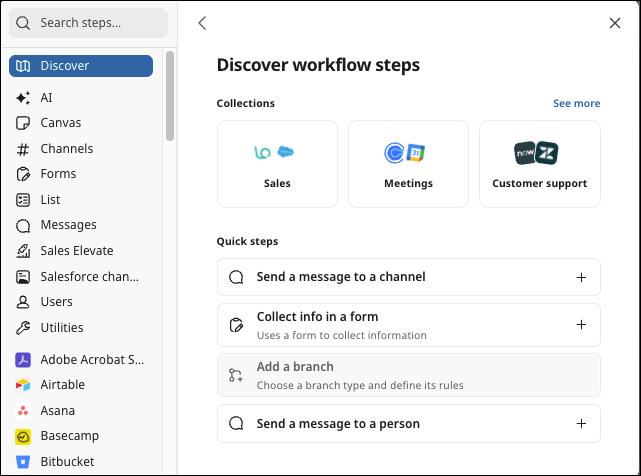Select the Add a branch step

tap(409, 375)
